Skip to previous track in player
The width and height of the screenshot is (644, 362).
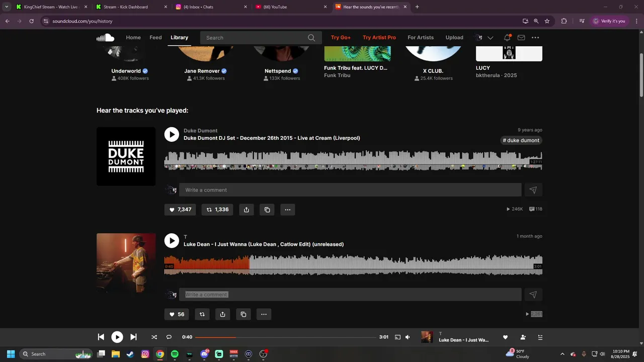click(101, 337)
